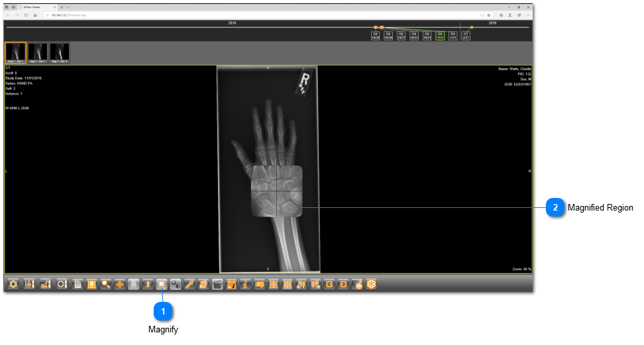Image resolution: width=644 pixels, height=345 pixels.
Task: Click the orange timeline dot near 2018
Action: click(472, 27)
